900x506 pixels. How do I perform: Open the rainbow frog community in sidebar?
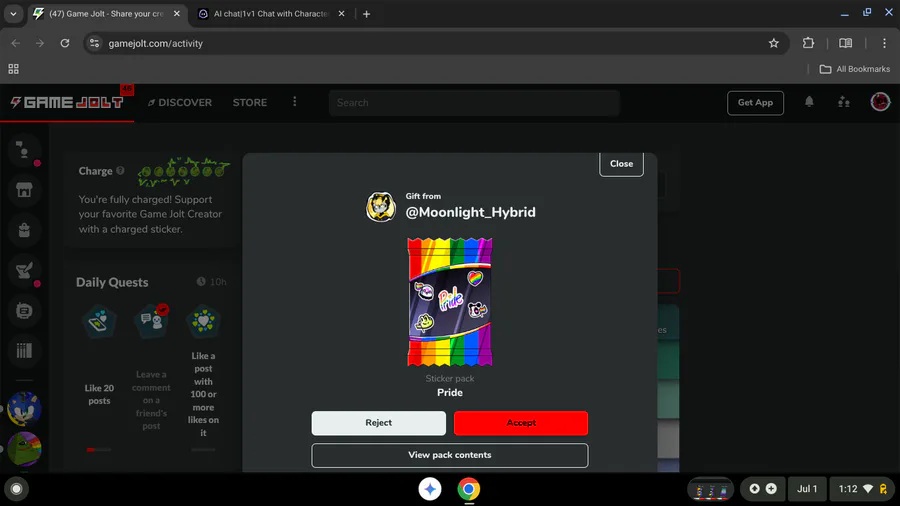point(24,449)
